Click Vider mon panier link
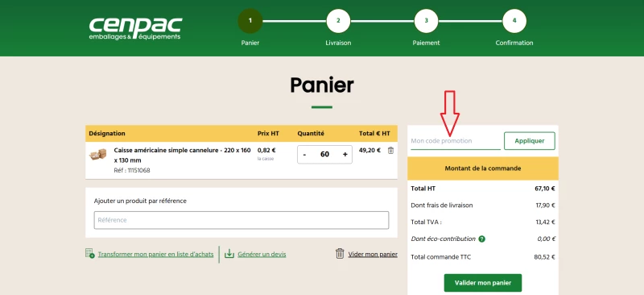This screenshot has height=295, width=644. click(373, 254)
